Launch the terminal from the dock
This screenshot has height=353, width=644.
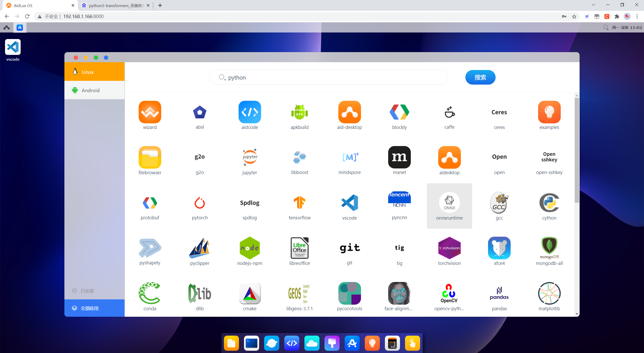click(251, 343)
